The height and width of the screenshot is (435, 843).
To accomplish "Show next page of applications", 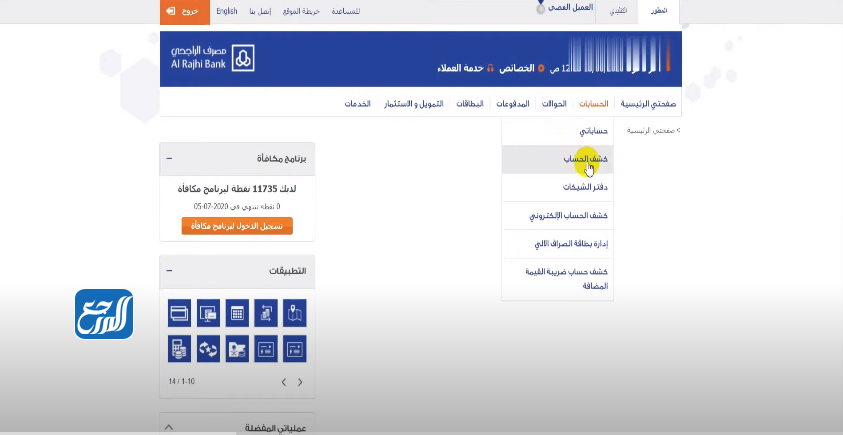I will click(x=300, y=382).
